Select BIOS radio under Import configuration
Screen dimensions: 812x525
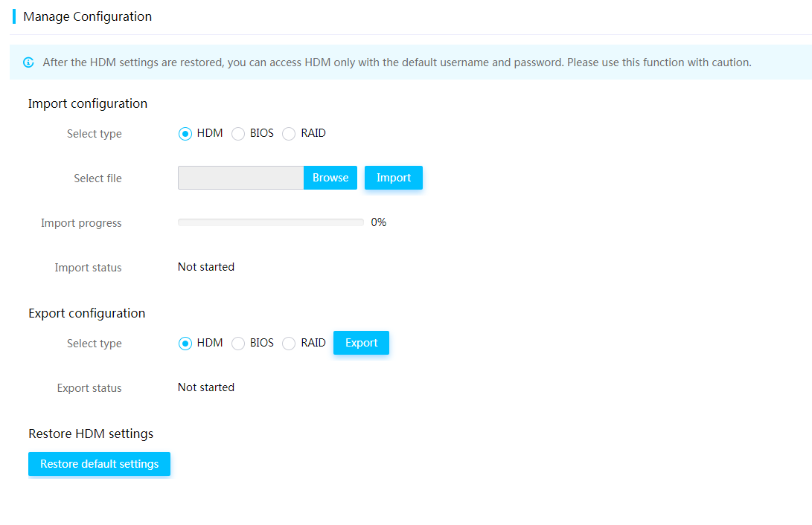pos(237,134)
